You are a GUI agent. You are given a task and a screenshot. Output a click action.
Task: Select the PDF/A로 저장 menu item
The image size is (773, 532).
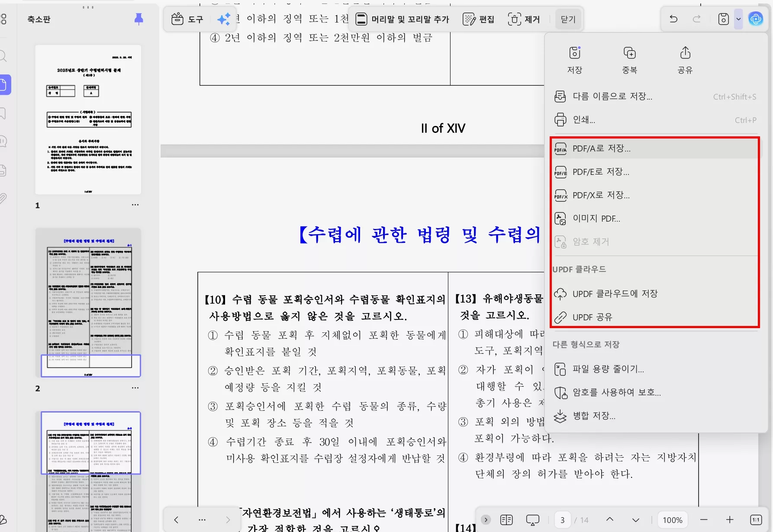(601, 148)
